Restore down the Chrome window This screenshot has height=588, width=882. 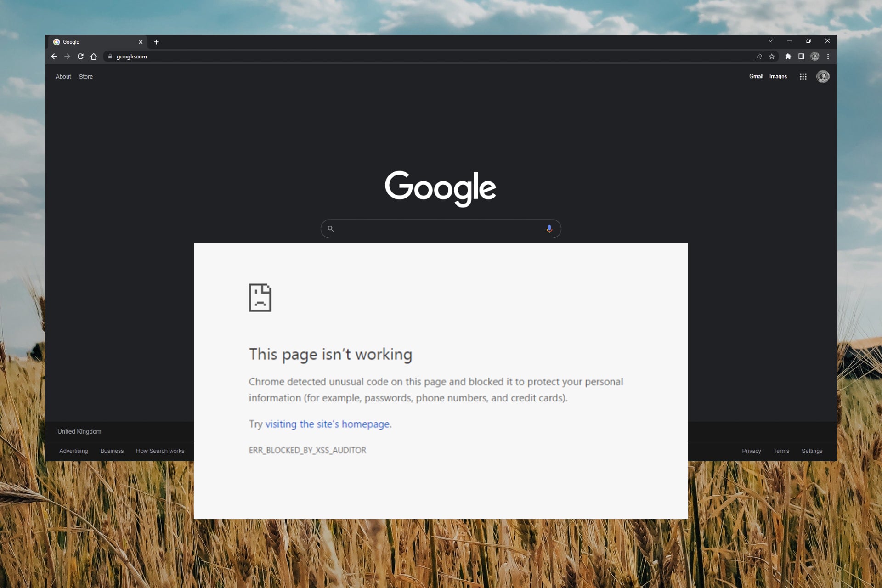[808, 41]
